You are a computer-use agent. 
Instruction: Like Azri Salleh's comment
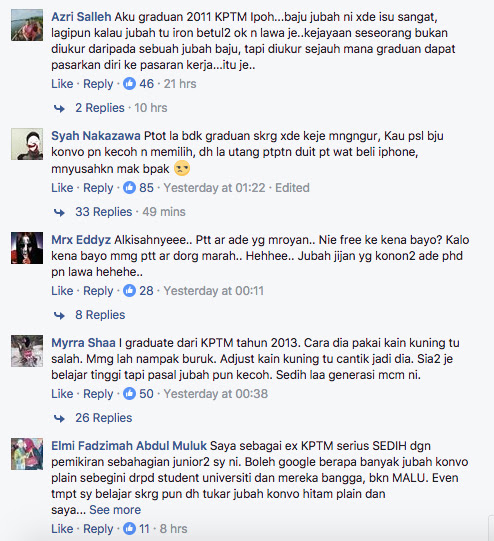coord(62,83)
